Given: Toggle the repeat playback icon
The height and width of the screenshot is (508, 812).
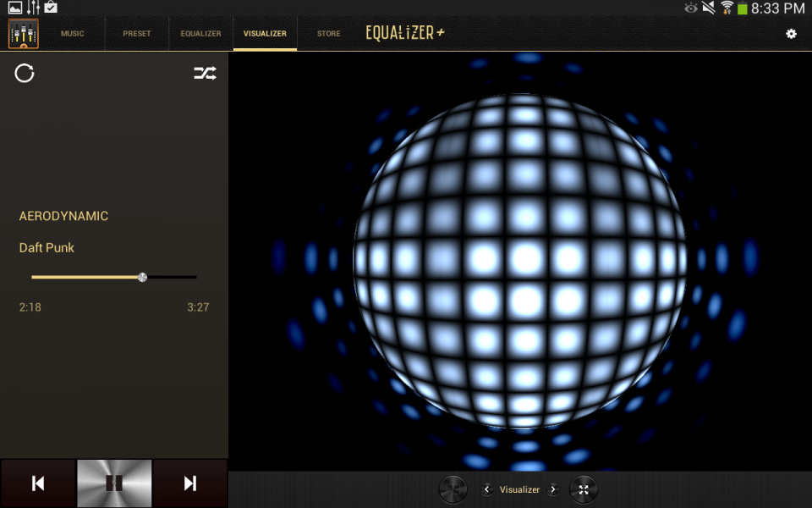Looking at the screenshot, I should point(25,73).
